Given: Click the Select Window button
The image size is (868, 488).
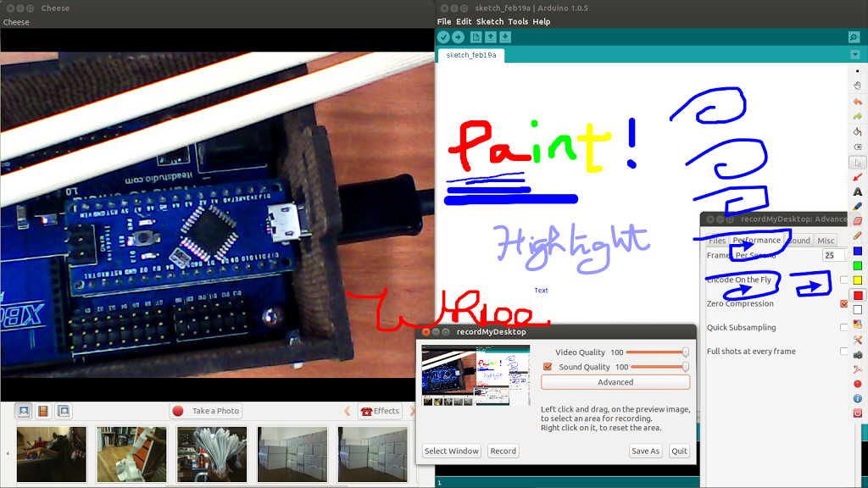Looking at the screenshot, I should [x=452, y=451].
